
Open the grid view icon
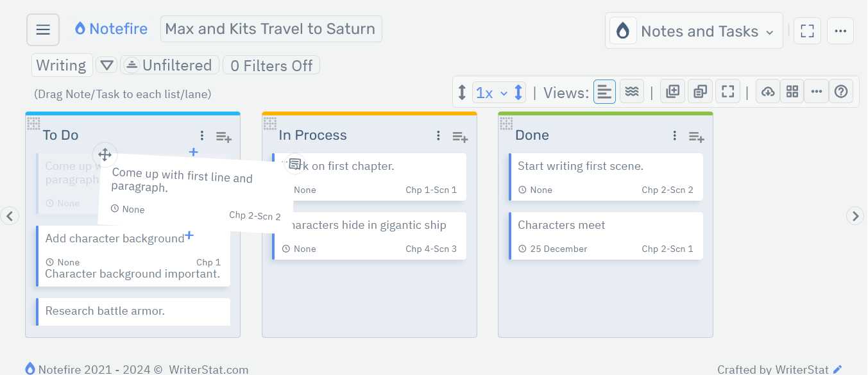792,91
